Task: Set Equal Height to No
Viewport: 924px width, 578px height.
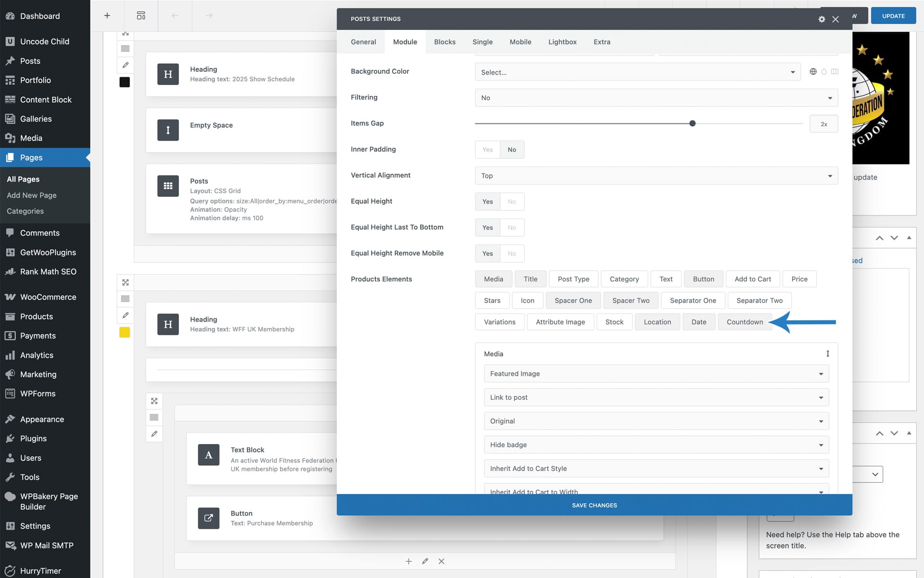Action: (x=512, y=202)
